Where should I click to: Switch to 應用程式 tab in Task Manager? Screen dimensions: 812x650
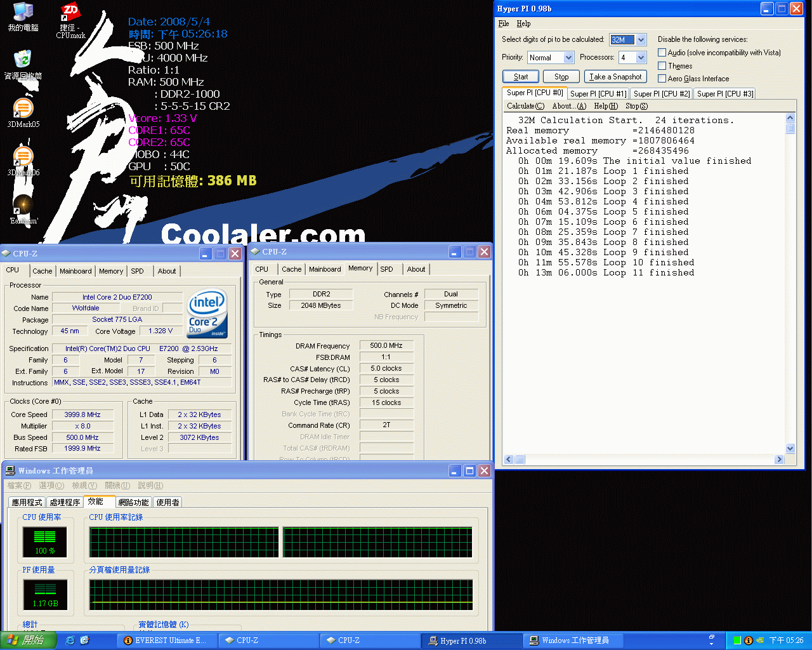click(x=27, y=502)
